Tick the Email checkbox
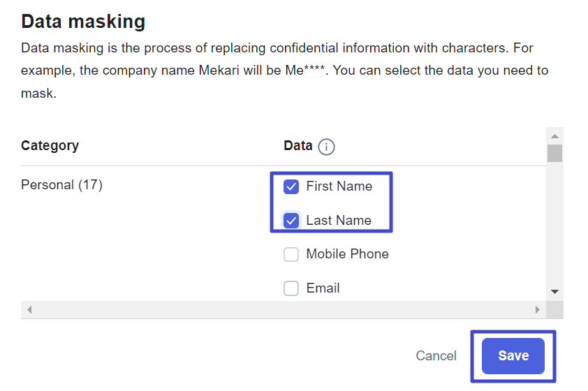The height and width of the screenshot is (391, 588). (x=291, y=288)
